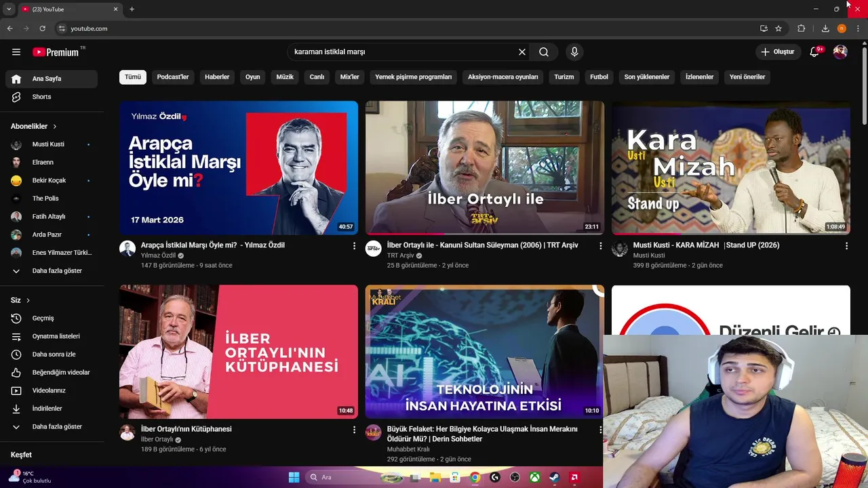Click the TRT Arşiv channel avatar
The image size is (868, 488).
(374, 249)
